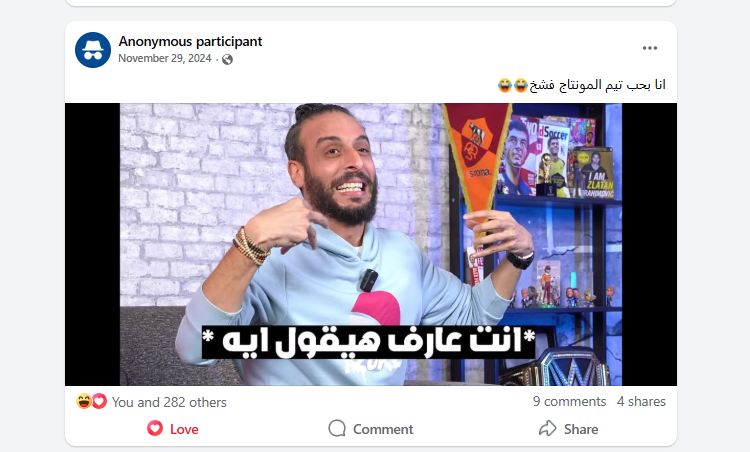Click the red heart icon beside Love
Viewport: 750px width, 452px height.
(x=155, y=428)
